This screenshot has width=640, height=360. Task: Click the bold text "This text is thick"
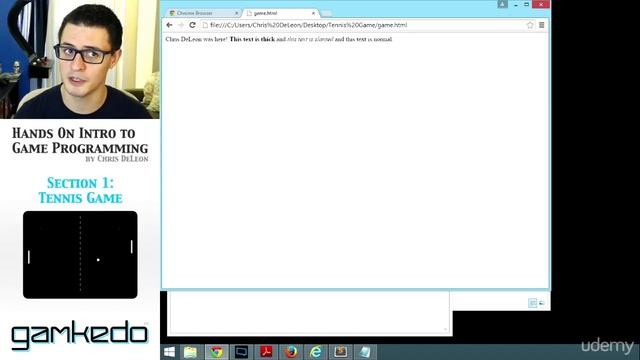pyautogui.click(x=252, y=39)
